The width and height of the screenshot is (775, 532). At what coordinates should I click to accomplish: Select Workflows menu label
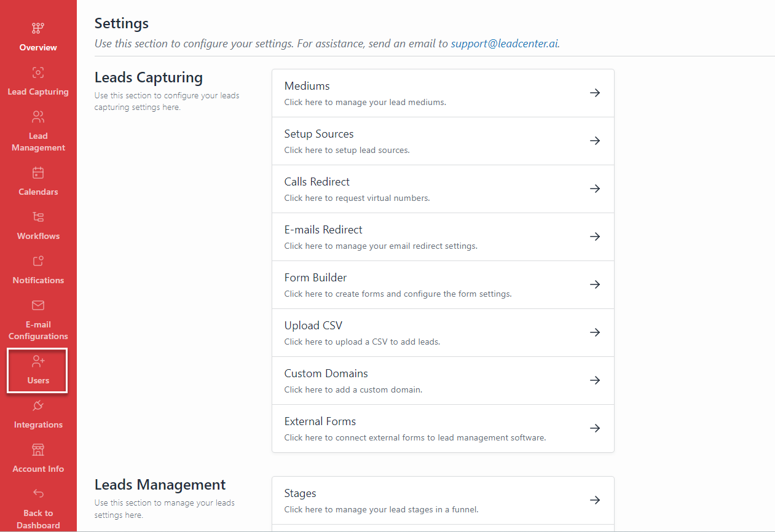coord(38,236)
